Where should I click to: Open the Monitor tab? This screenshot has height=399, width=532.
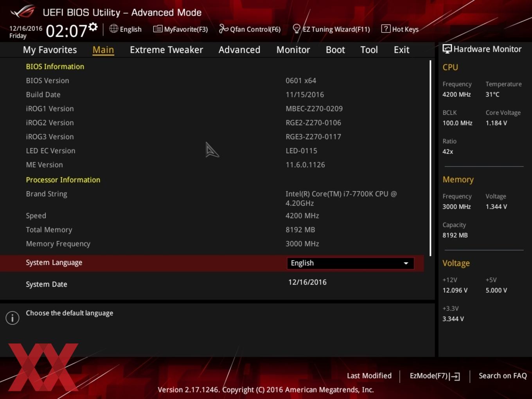(293, 50)
